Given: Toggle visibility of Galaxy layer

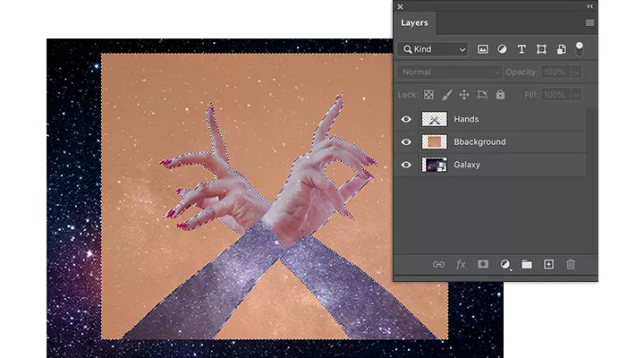Looking at the screenshot, I should coord(406,165).
